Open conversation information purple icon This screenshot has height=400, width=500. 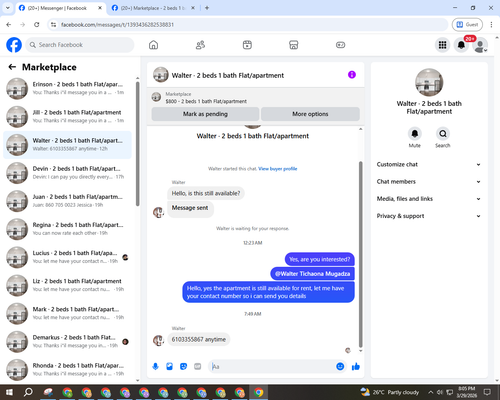click(x=352, y=75)
